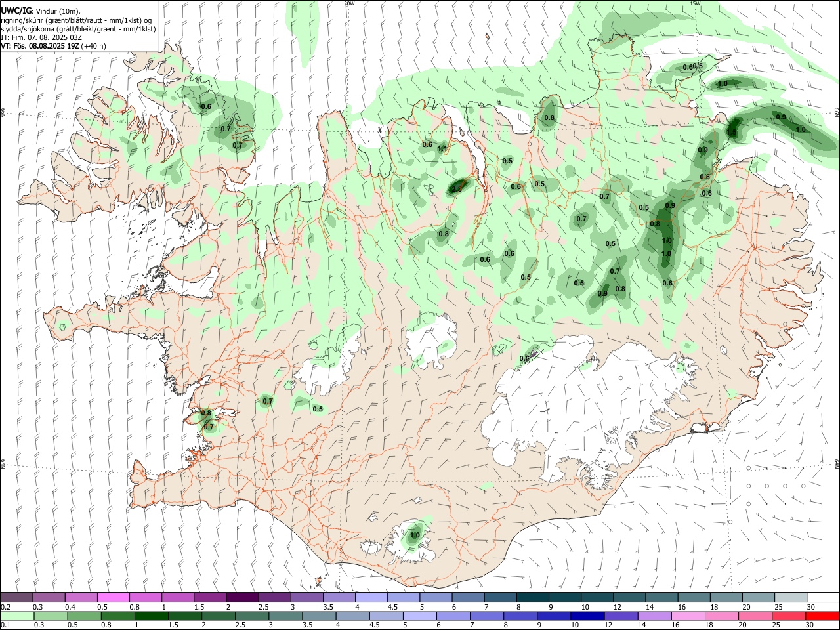Pick the dark teal 9 swatch in snow legend
This screenshot has width=840, height=630.
pyautogui.click(x=565, y=597)
